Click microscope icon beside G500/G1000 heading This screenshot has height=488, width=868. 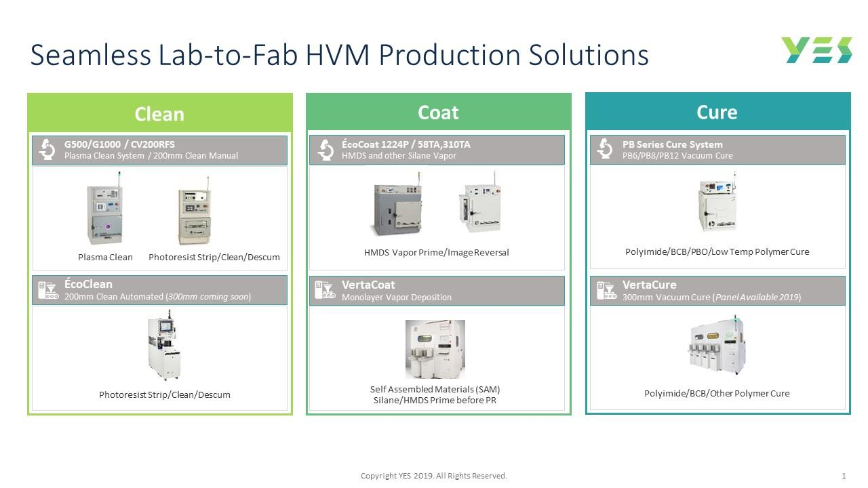coord(47,150)
